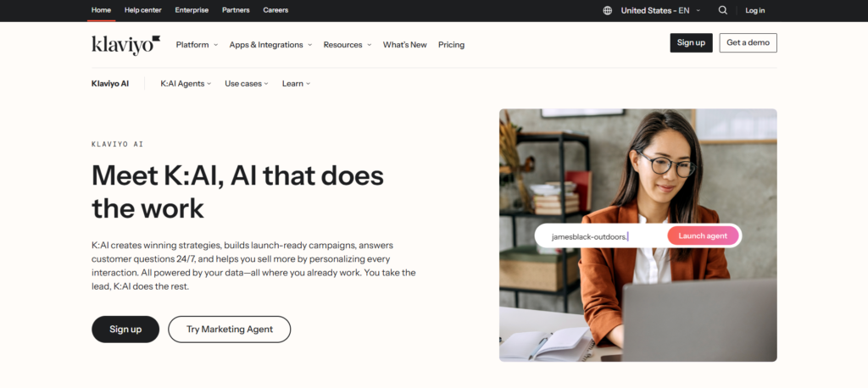Click the Klaviyo logo
The image size is (868, 388).
point(126,45)
